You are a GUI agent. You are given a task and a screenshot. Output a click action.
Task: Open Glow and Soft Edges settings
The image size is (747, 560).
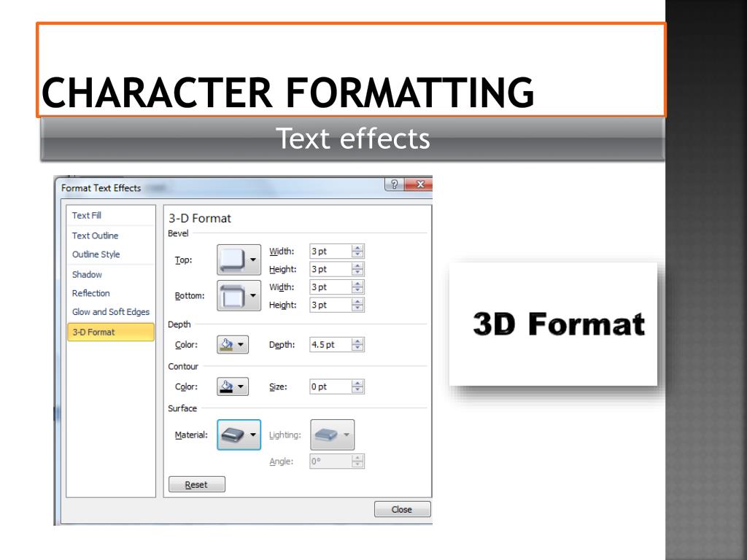pyautogui.click(x=111, y=312)
